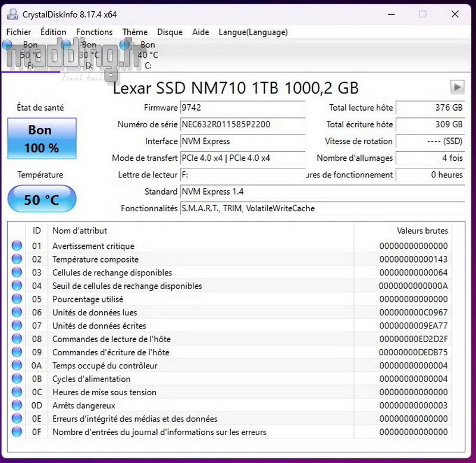The height and width of the screenshot is (463, 476).
Task: Select the Température composite attribute name
Action: click(x=95, y=259)
